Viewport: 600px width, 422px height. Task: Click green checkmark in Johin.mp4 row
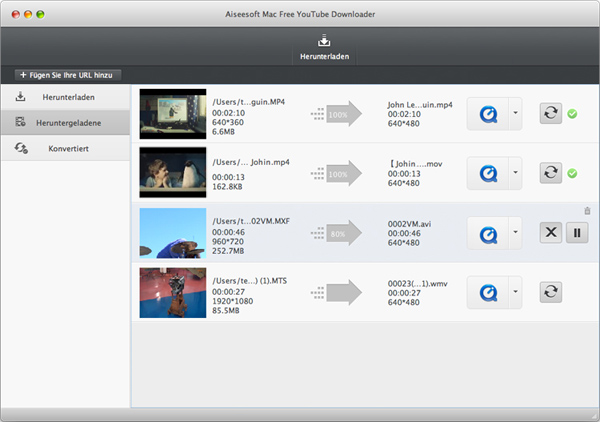(x=572, y=173)
